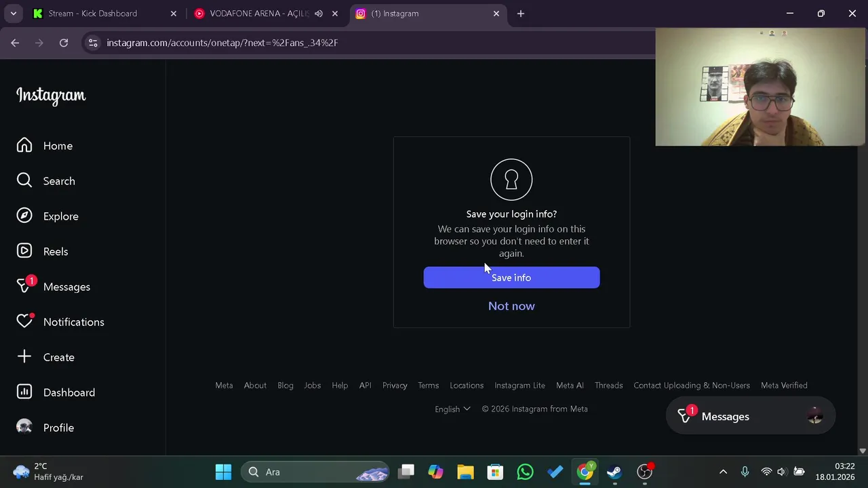The height and width of the screenshot is (488, 868).
Task: Open the Dashboard chart icon
Action: pos(24,392)
